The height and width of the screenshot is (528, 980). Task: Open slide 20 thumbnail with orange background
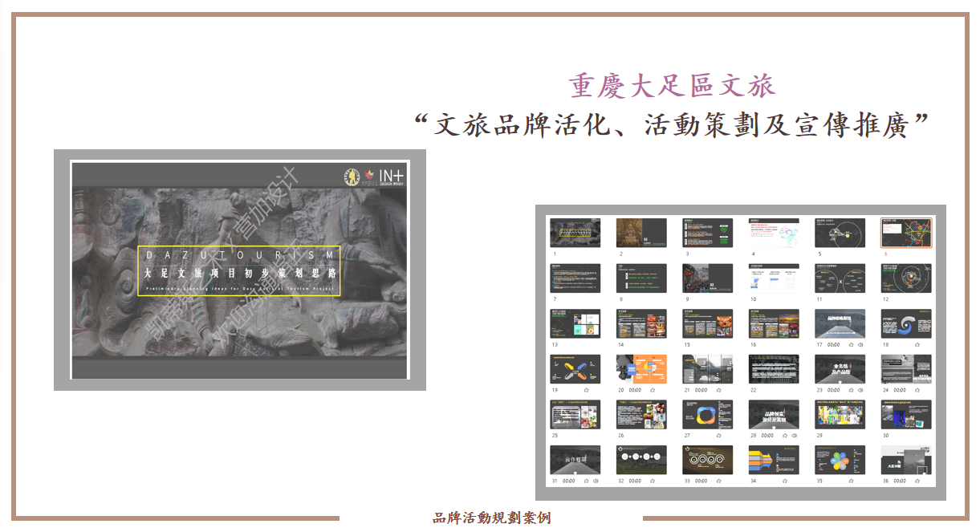click(640, 369)
